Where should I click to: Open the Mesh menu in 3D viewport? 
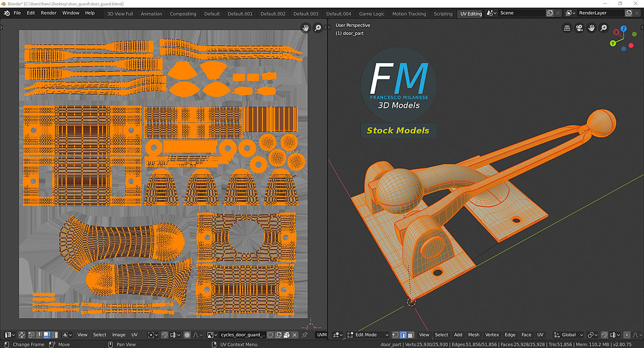(x=473, y=335)
